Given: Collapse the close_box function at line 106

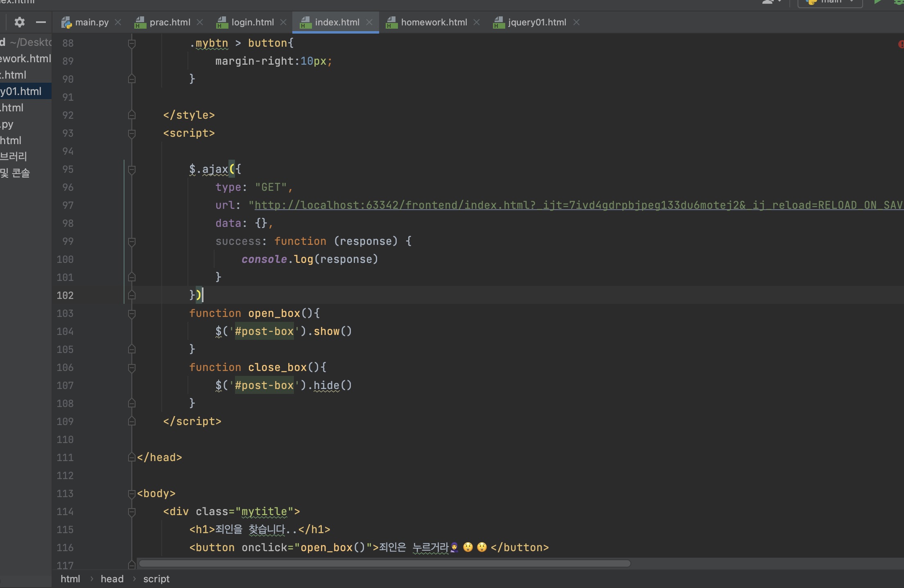Looking at the screenshot, I should pos(132,367).
